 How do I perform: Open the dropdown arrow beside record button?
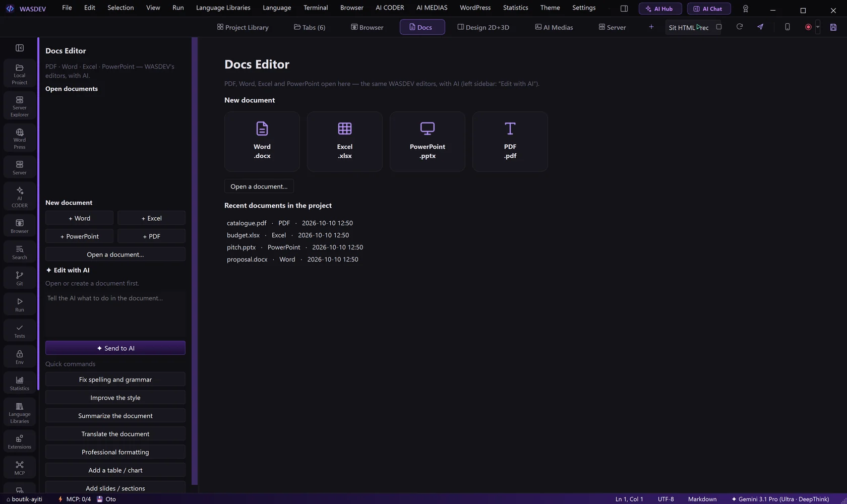(x=818, y=27)
